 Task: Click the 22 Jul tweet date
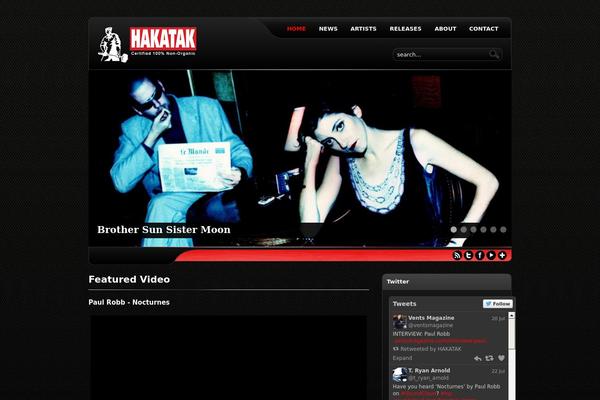498,371
